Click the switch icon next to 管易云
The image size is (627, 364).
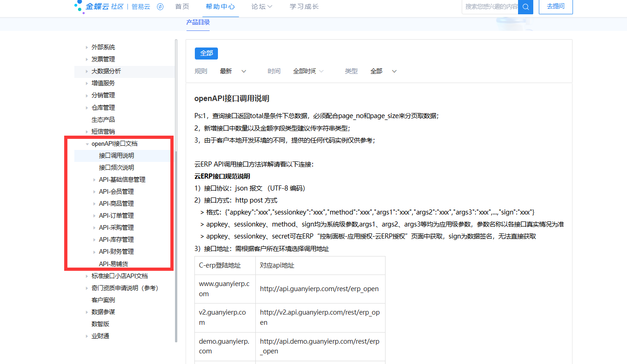pos(160,6)
